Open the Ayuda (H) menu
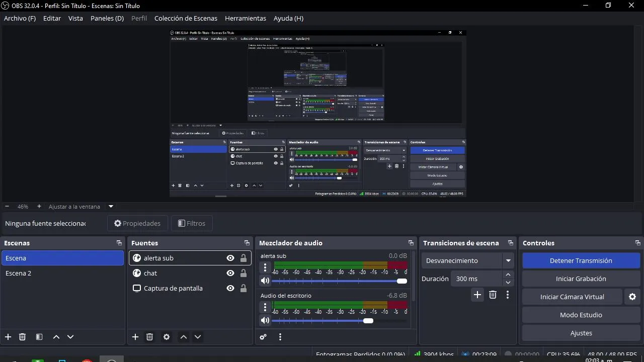This screenshot has width=644, height=362. click(288, 18)
